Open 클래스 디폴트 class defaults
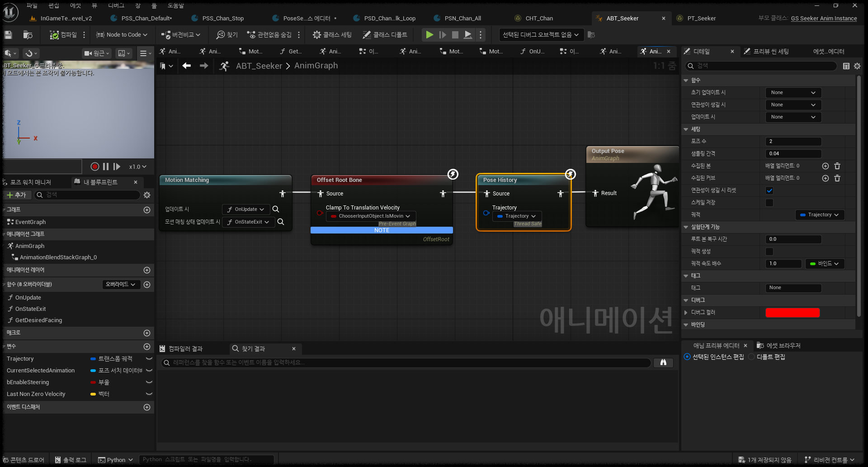868x467 pixels. point(385,35)
